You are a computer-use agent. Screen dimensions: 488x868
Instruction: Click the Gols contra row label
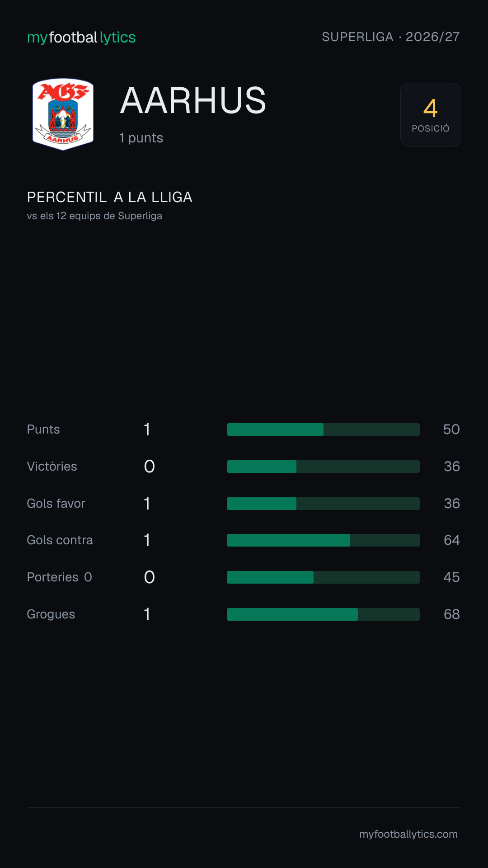[x=60, y=540]
